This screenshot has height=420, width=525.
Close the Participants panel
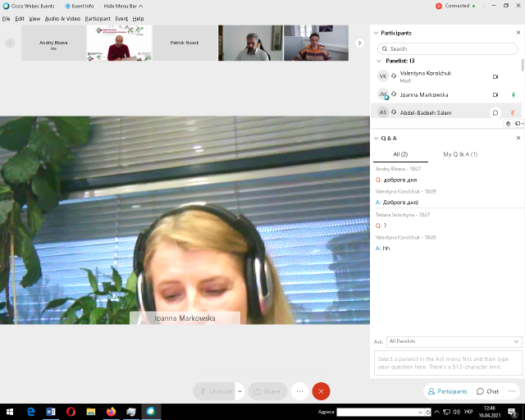pyautogui.click(x=518, y=33)
